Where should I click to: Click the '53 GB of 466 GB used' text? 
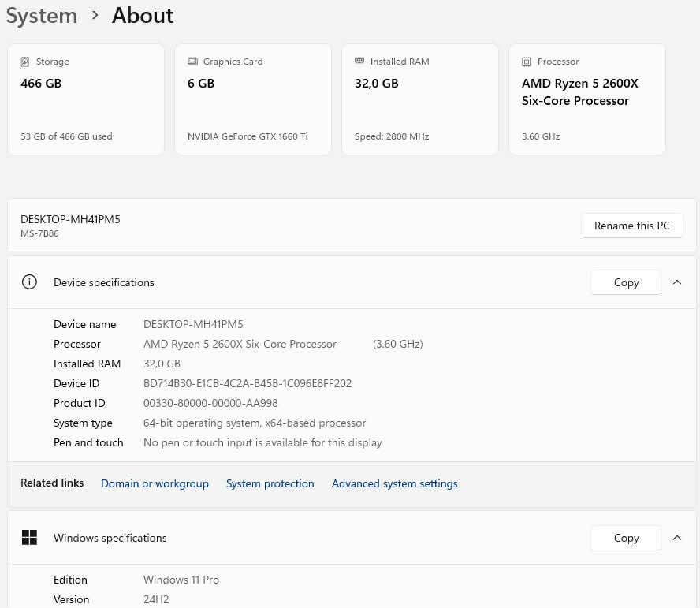click(x=66, y=136)
